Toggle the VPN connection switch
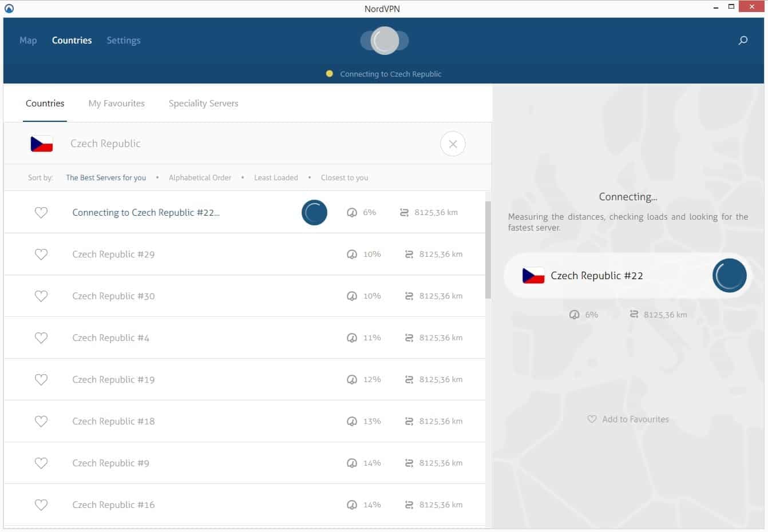This screenshot has height=532, width=768. pyautogui.click(x=385, y=41)
